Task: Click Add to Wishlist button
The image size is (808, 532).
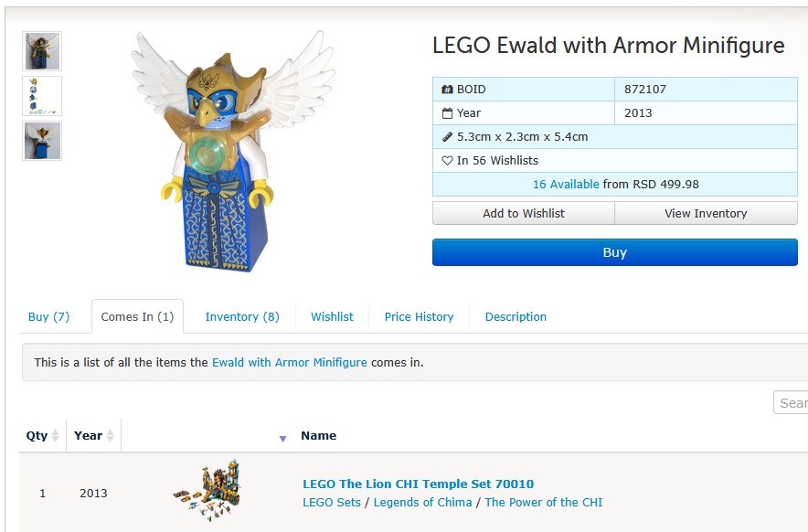Action: (524, 213)
